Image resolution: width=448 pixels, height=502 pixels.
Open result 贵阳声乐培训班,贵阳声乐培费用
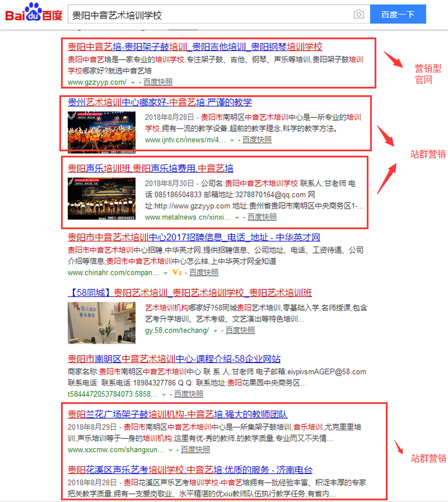click(x=150, y=168)
